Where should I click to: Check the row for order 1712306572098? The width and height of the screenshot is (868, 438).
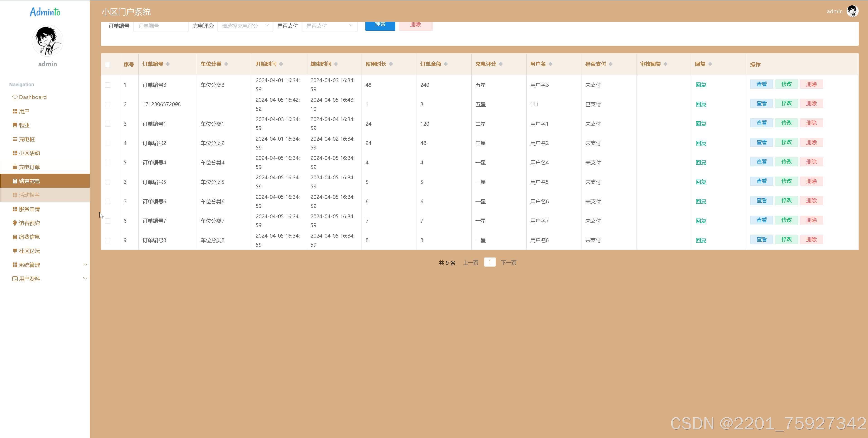(x=108, y=105)
